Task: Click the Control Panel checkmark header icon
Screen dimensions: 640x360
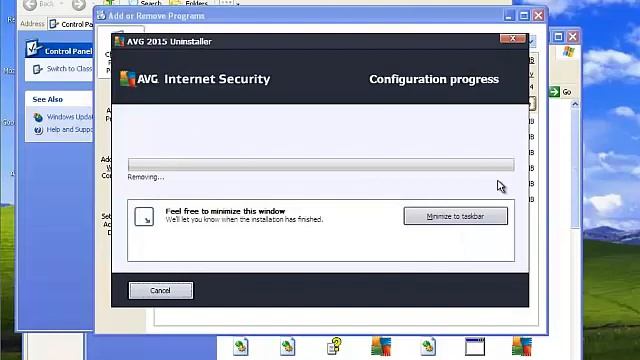Action: tap(33, 49)
